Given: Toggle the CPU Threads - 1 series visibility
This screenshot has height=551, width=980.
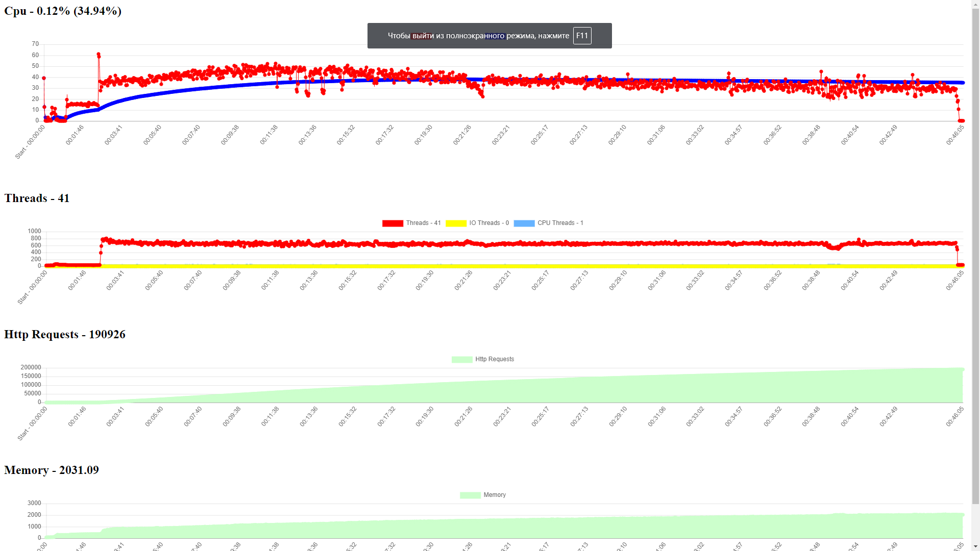Looking at the screenshot, I should click(x=561, y=223).
